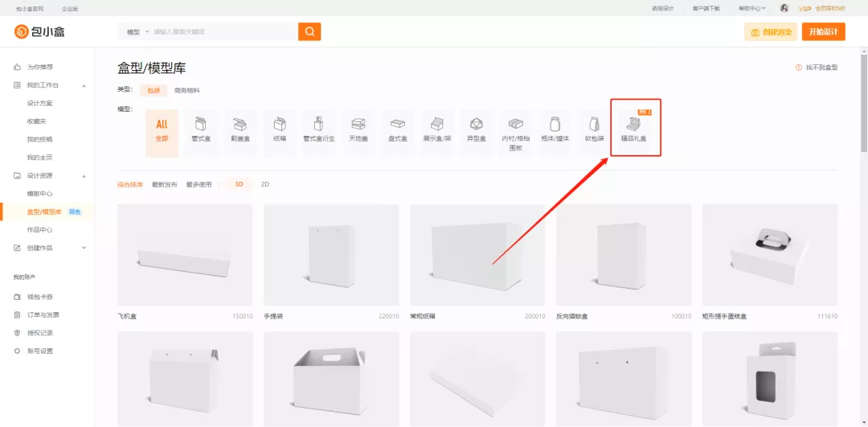Open the 模型 search scope dropdown
Image resolution: width=868 pixels, height=427 pixels.
pos(138,31)
